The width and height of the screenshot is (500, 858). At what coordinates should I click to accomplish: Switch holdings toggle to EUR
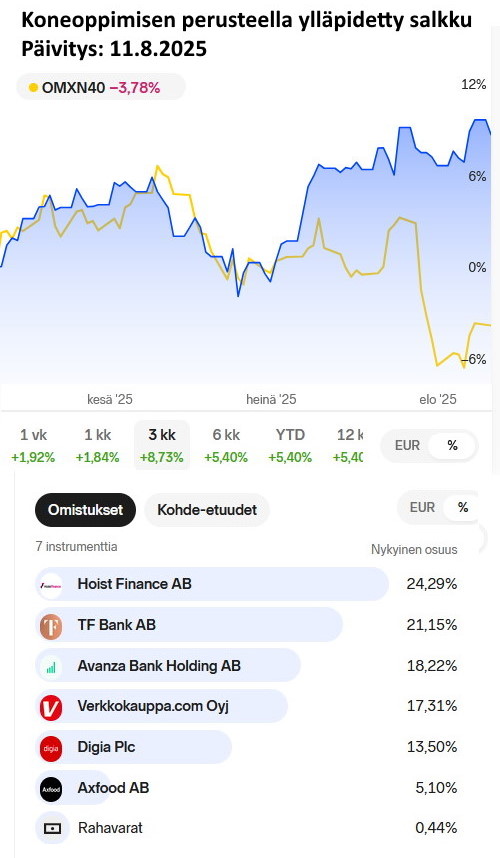pos(422,508)
